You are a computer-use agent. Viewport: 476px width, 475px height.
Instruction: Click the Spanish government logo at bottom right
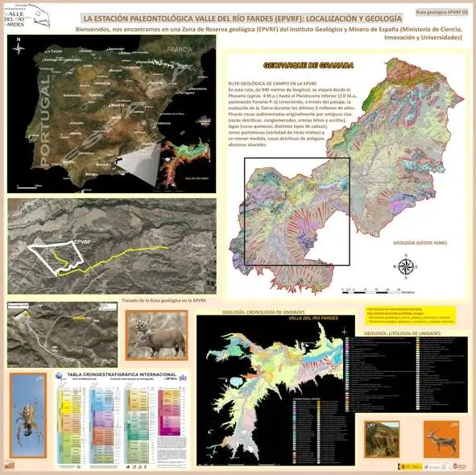tap(410, 466)
